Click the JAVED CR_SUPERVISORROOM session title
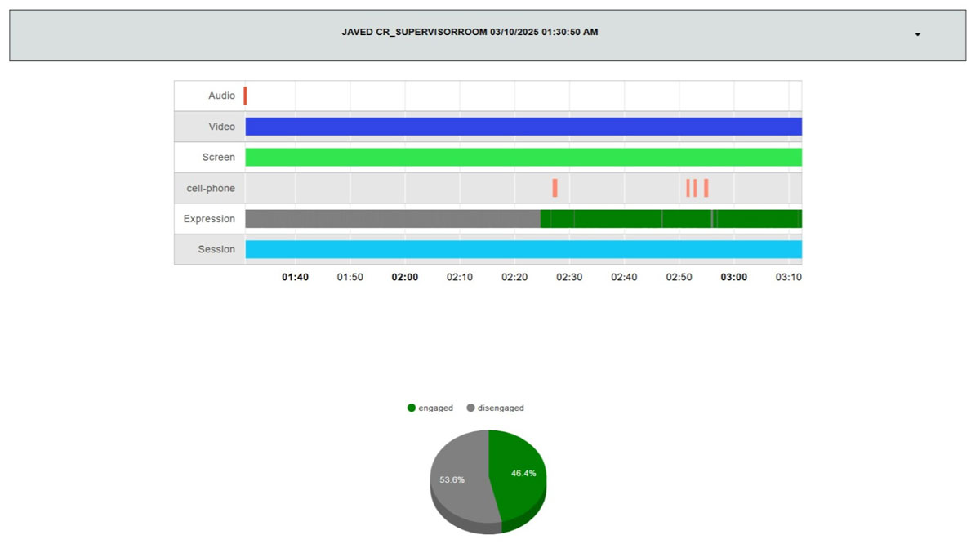 470,33
